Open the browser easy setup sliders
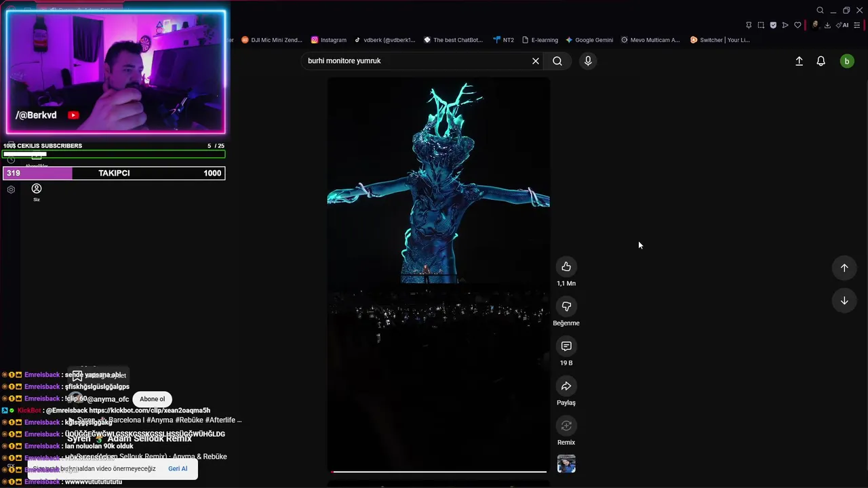This screenshot has height=488, width=868. [x=857, y=25]
